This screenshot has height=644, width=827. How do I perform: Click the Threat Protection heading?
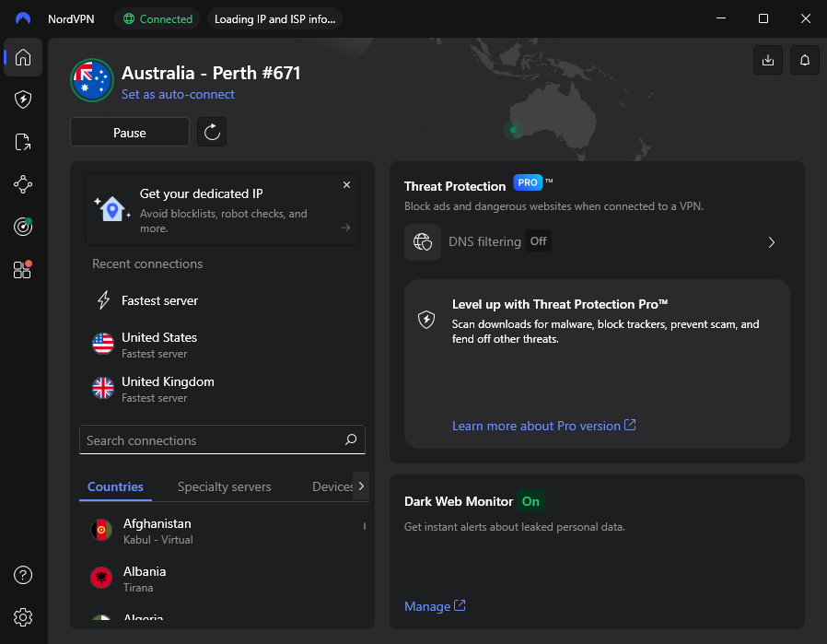click(x=455, y=186)
